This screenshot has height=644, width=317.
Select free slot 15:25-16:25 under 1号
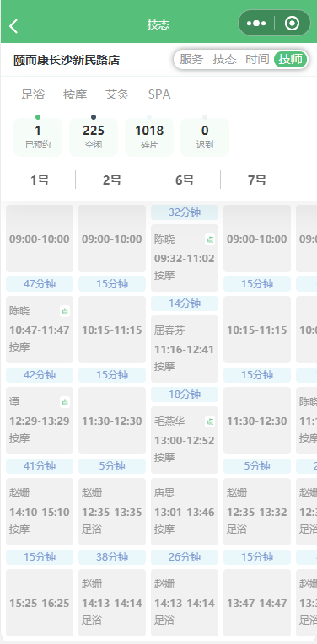click(x=40, y=603)
